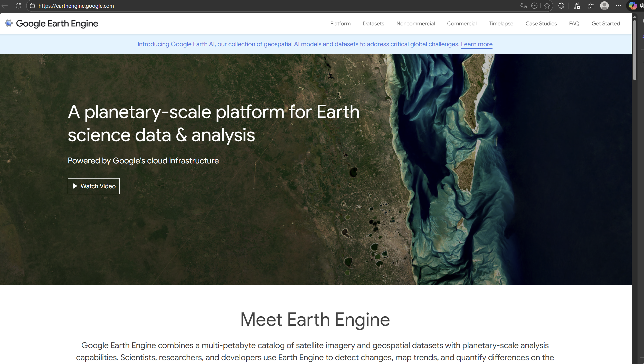Select Timelapse in the navigation bar

[x=501, y=24]
